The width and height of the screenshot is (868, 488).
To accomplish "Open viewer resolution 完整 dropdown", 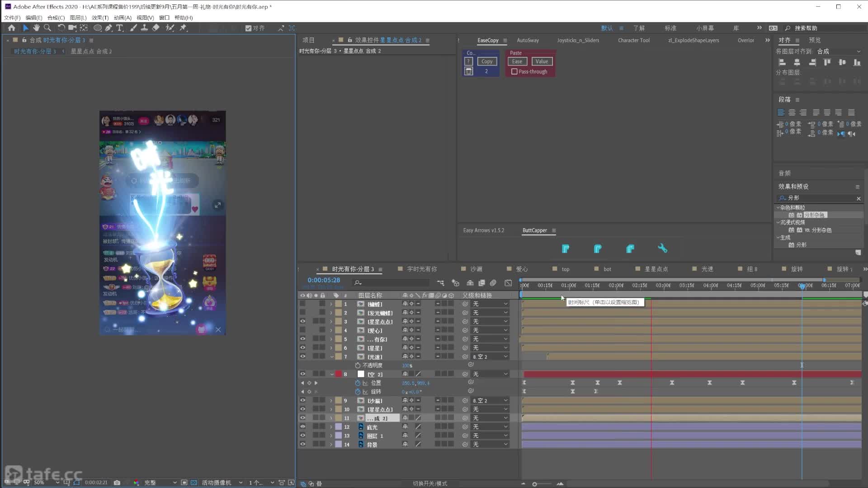I will (x=160, y=483).
